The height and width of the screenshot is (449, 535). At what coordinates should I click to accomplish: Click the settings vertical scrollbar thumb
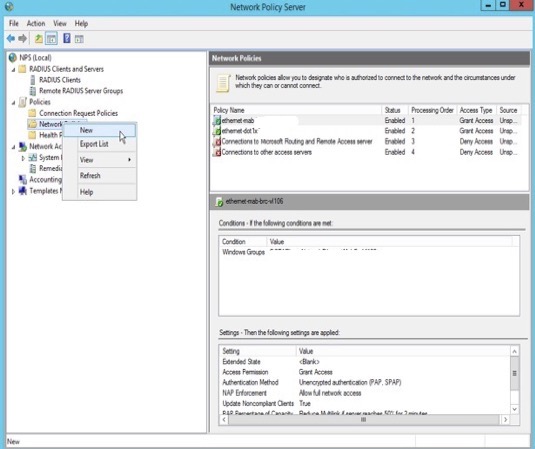click(515, 374)
